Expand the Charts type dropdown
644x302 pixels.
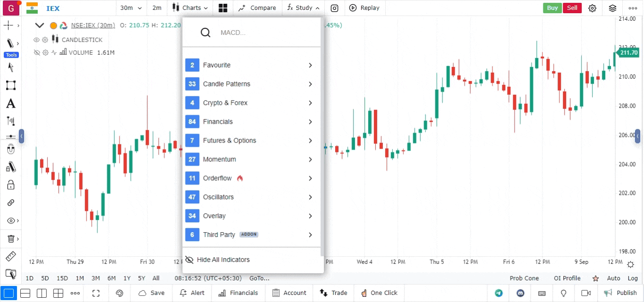pos(190,8)
